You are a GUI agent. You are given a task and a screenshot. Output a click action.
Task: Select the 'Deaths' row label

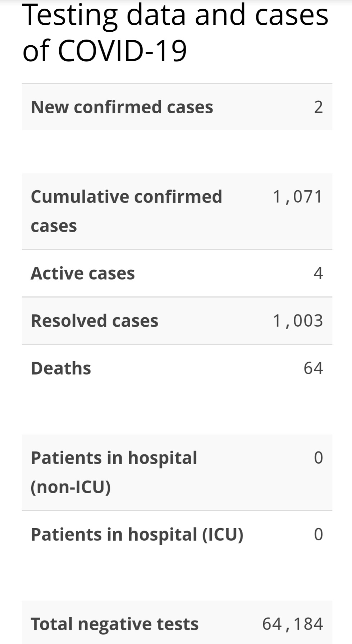pyautogui.click(x=61, y=368)
